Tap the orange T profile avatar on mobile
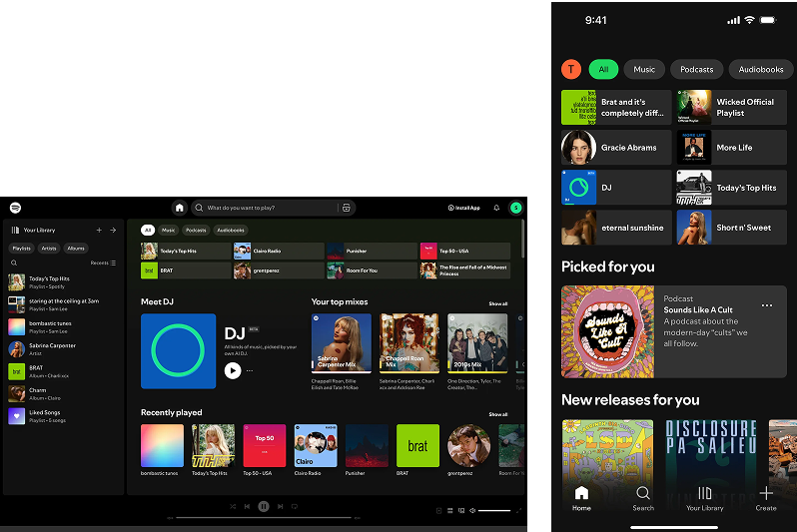Screen dimensions: 797x532 point(571,69)
